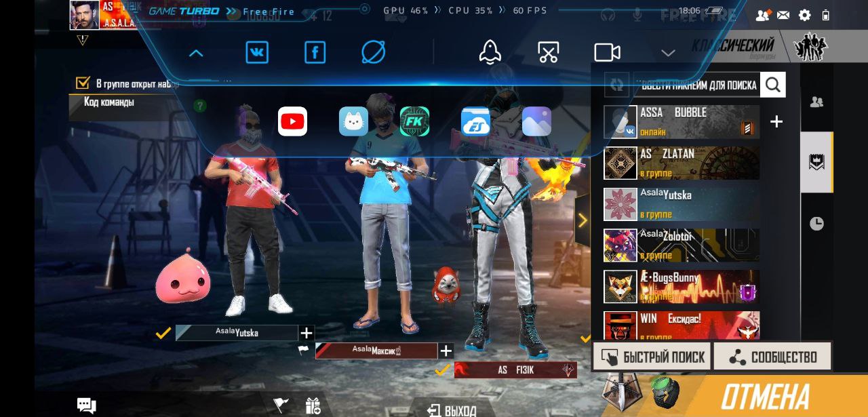Launch the browser planet icon
Screen dimensions: 868x417
pyautogui.click(x=374, y=52)
